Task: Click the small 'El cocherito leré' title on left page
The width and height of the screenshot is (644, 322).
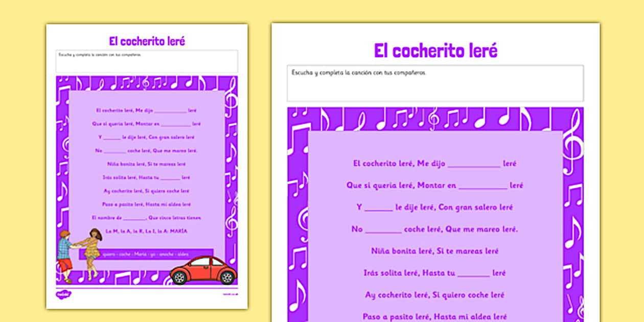Action: coord(147,41)
